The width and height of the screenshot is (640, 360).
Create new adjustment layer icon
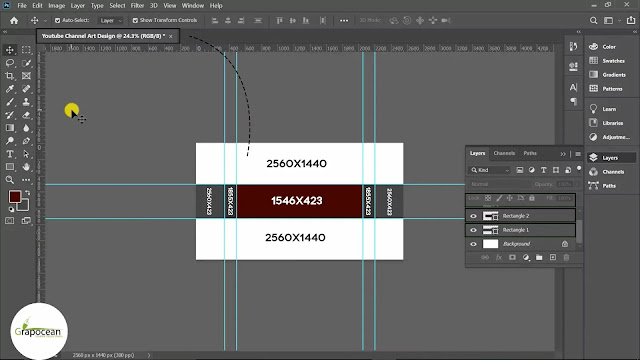pos(526,258)
